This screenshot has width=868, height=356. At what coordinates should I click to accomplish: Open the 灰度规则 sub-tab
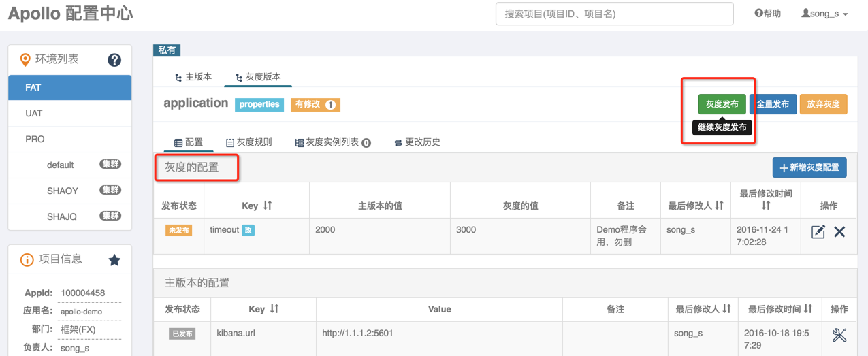(248, 142)
